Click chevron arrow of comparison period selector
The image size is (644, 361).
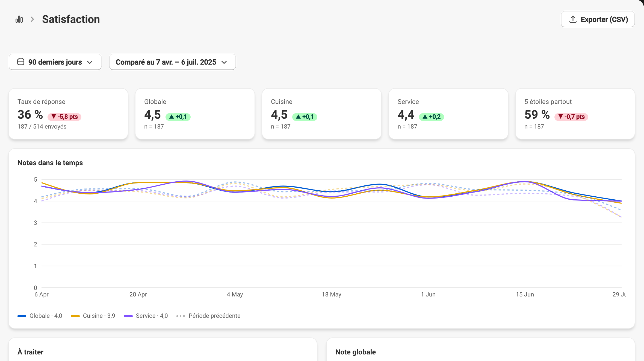224,62
